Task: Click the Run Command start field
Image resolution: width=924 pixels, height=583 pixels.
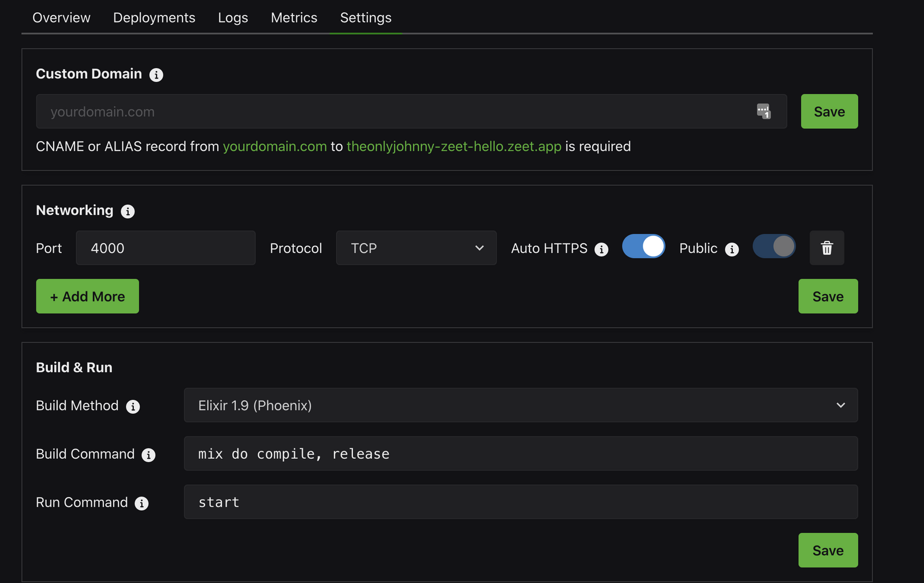Action: (x=520, y=502)
